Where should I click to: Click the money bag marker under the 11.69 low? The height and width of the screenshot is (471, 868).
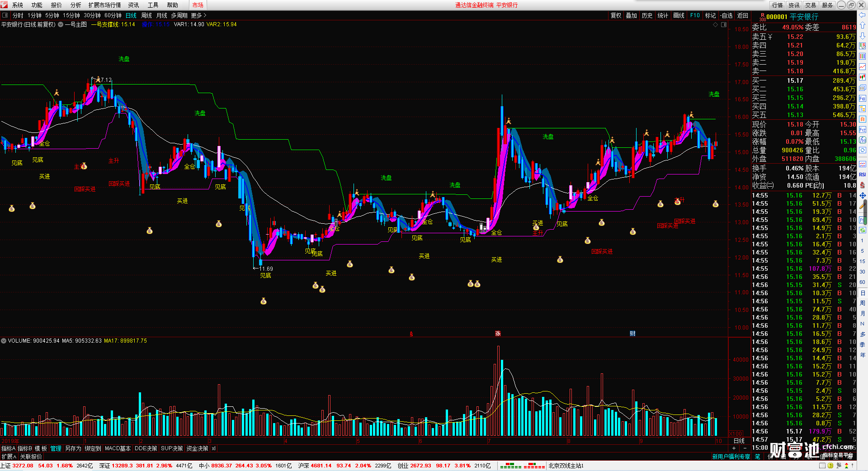pyautogui.click(x=264, y=301)
